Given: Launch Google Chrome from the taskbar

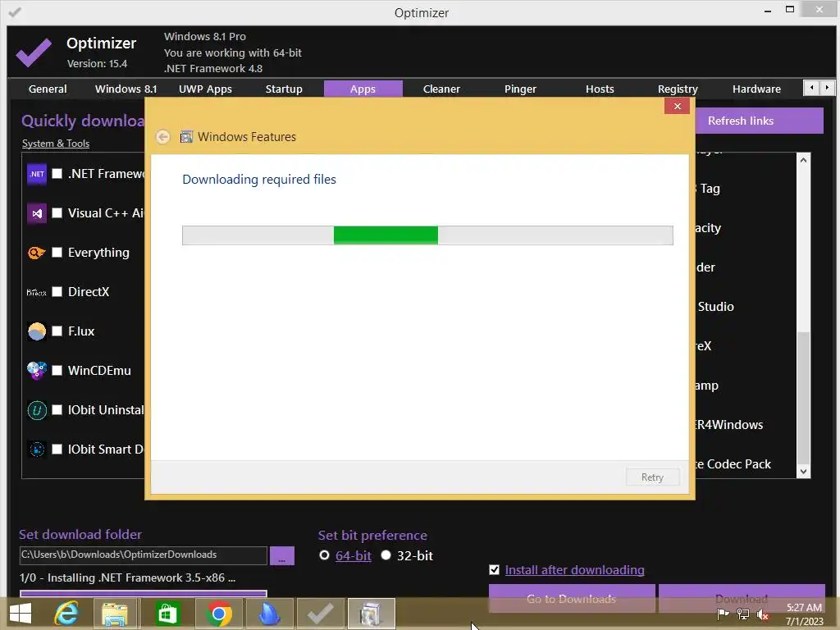Looking at the screenshot, I should (x=218, y=614).
